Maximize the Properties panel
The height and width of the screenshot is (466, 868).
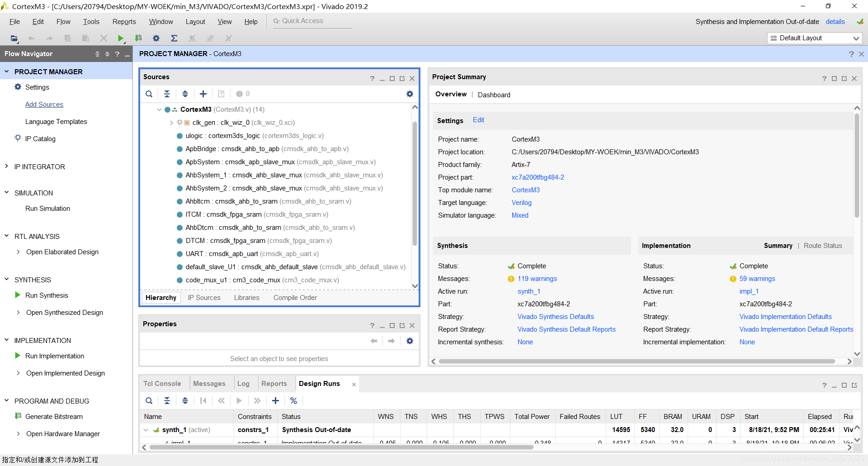pyautogui.click(x=392, y=326)
